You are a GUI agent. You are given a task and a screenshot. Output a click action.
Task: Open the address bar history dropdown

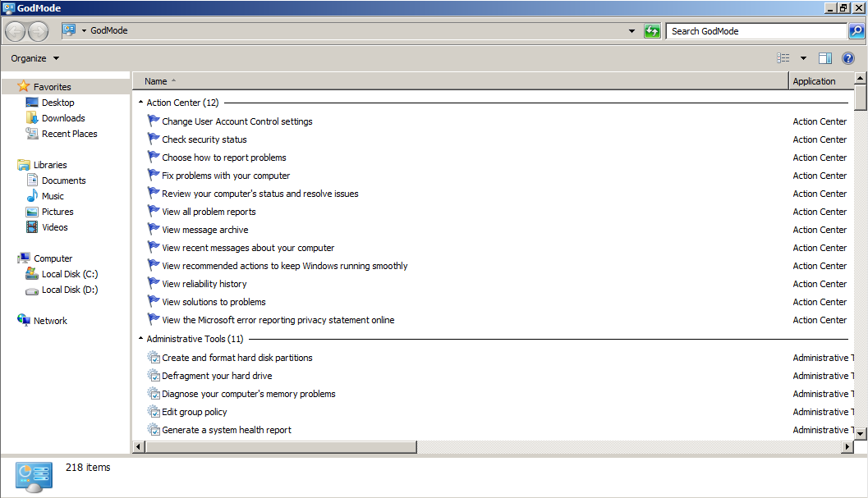[631, 31]
